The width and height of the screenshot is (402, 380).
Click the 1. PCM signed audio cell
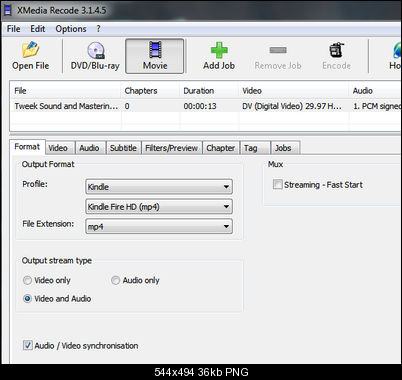tap(375, 106)
